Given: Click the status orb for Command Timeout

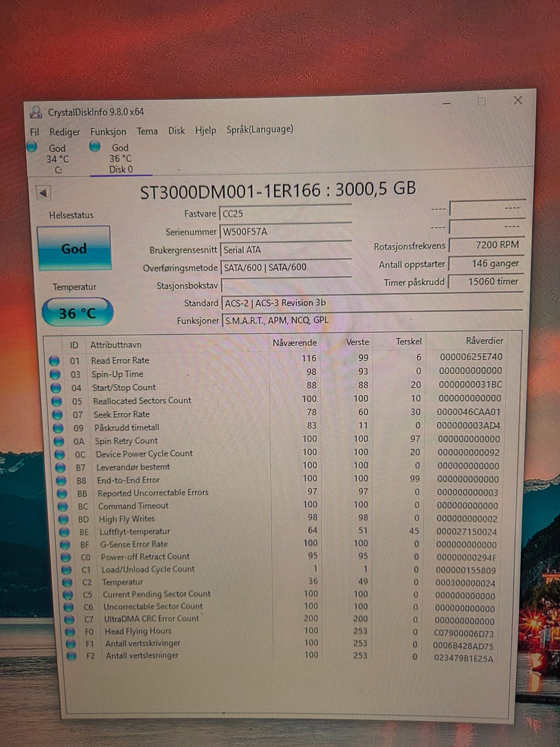Looking at the screenshot, I should tap(62, 507).
